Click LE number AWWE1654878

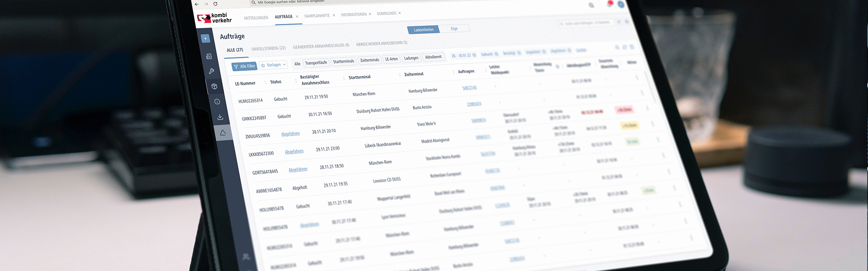(269, 190)
